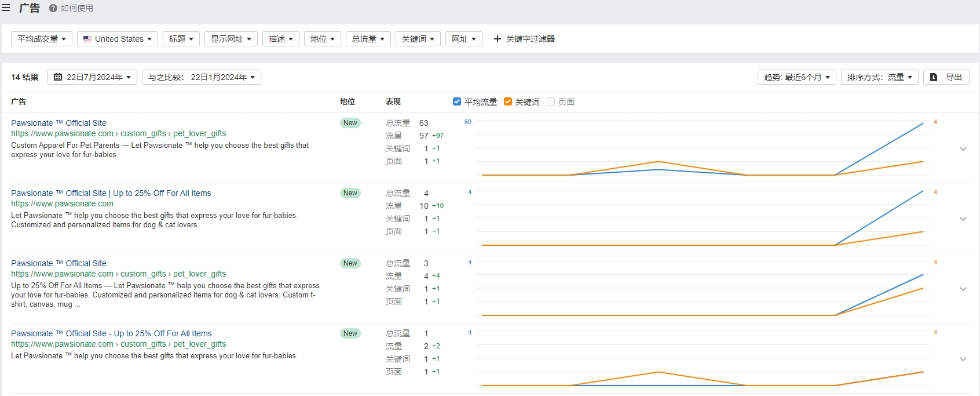
Task: Click the US flag icon
Action: [87, 39]
